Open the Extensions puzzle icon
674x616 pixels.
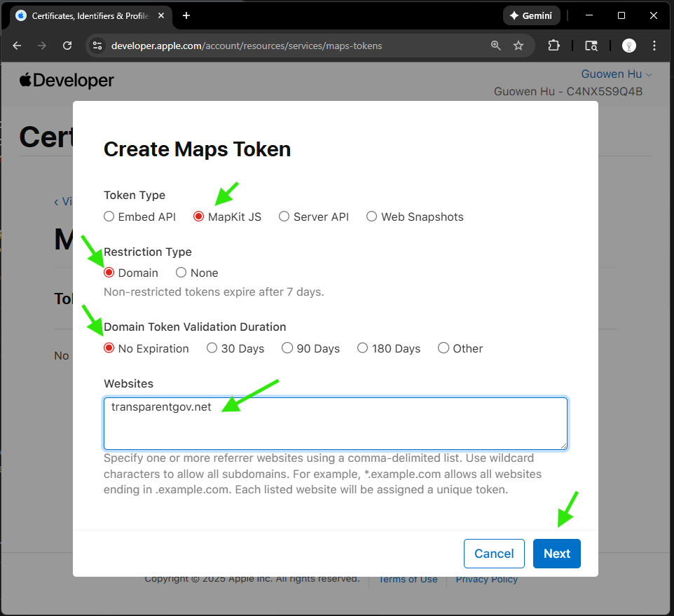[x=553, y=46]
